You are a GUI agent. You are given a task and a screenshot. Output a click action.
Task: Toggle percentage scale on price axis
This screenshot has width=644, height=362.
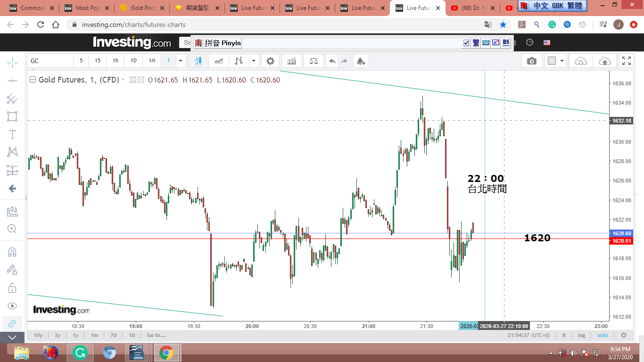pos(563,335)
